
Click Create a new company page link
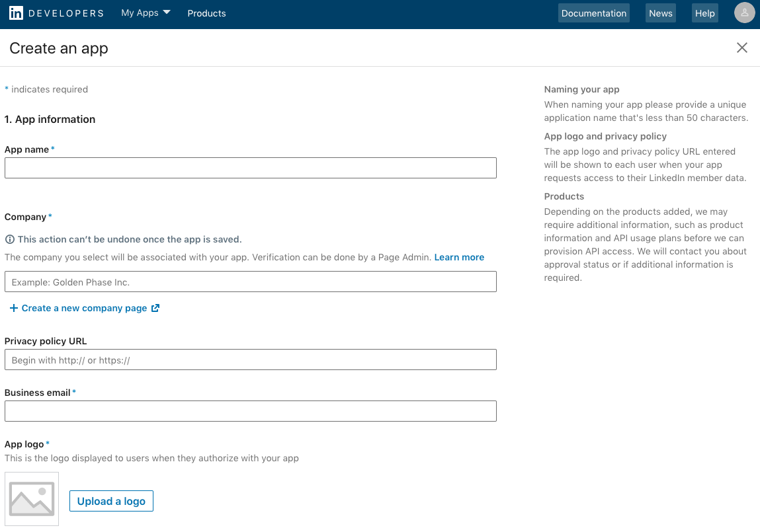point(85,309)
